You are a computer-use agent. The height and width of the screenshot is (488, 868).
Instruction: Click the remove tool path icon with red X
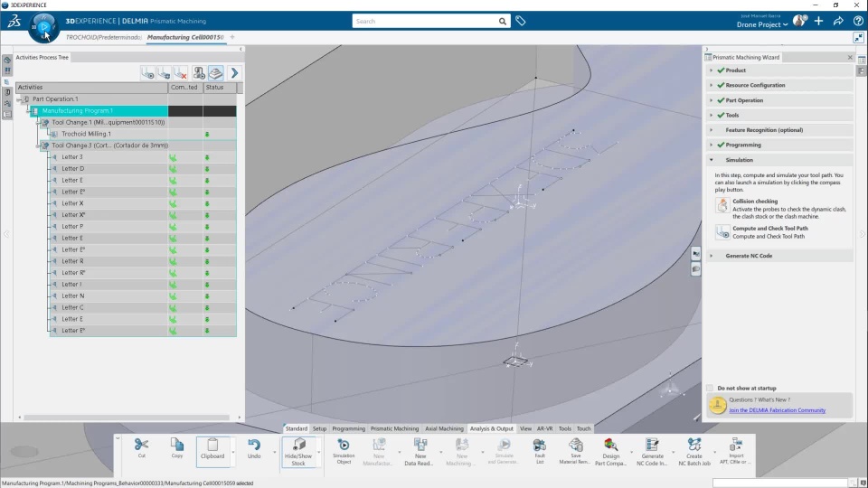[x=181, y=73]
